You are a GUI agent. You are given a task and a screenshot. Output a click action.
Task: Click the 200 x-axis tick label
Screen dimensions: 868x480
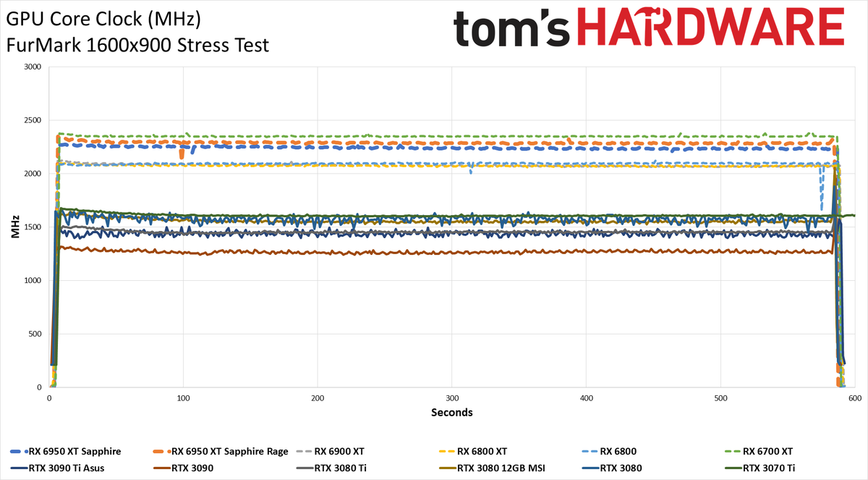tap(318, 398)
